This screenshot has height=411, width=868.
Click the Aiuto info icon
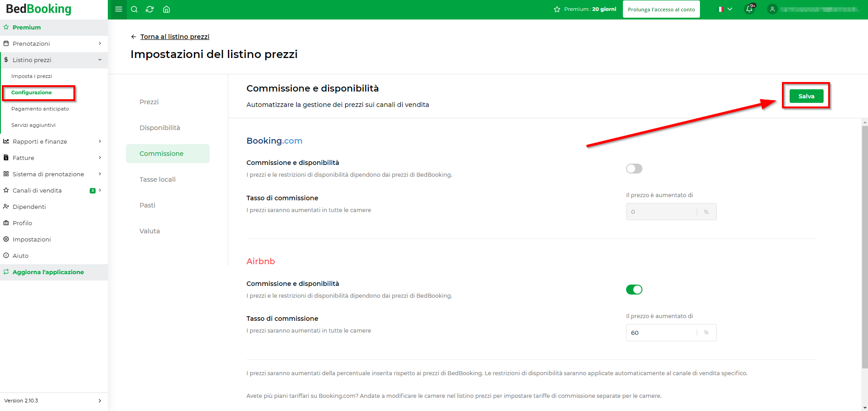[x=6, y=256]
